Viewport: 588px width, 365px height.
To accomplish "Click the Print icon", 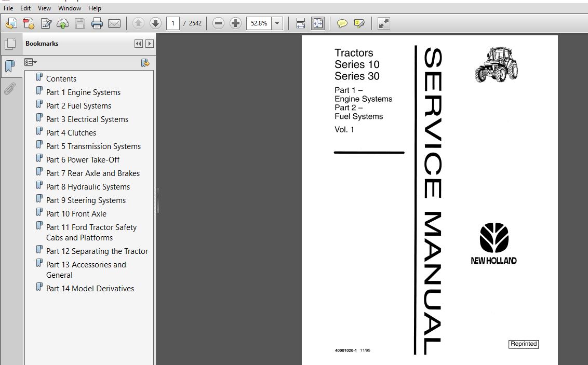I will (97, 23).
